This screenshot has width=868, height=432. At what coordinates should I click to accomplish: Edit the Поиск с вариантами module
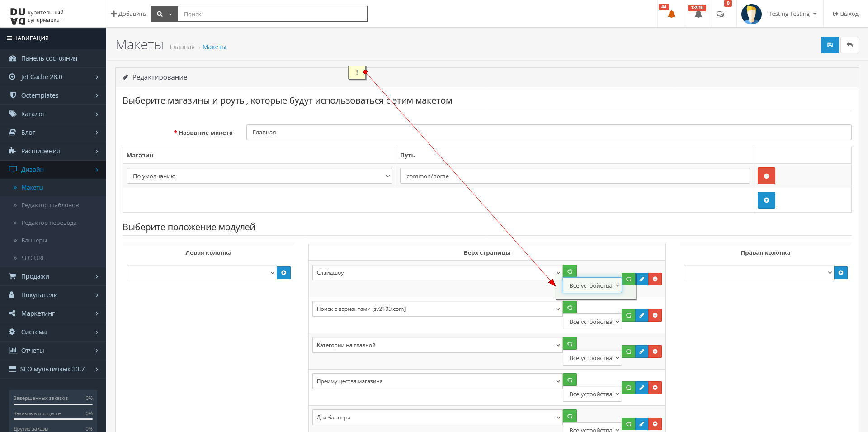point(642,315)
